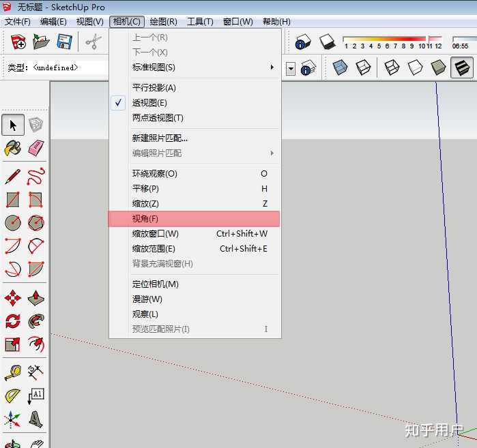Open 视图(V) menu
The image size is (477, 448).
[x=90, y=22]
